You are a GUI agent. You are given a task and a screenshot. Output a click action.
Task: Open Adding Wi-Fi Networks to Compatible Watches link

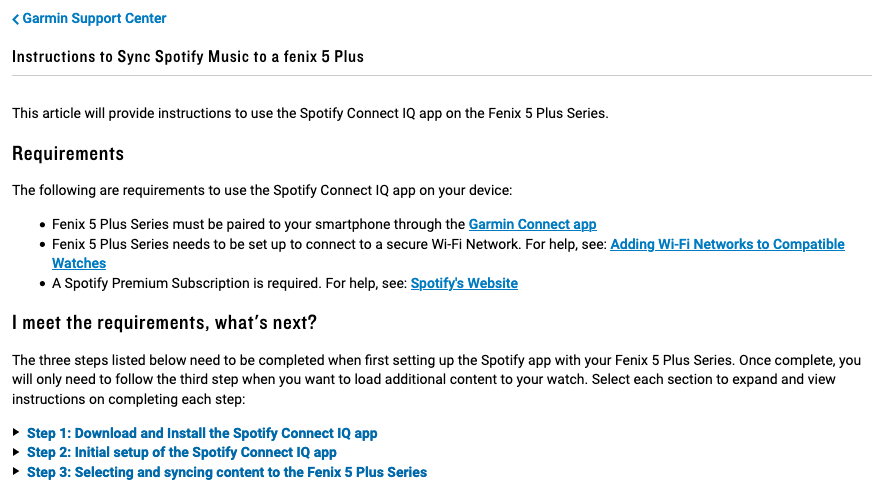tap(727, 244)
